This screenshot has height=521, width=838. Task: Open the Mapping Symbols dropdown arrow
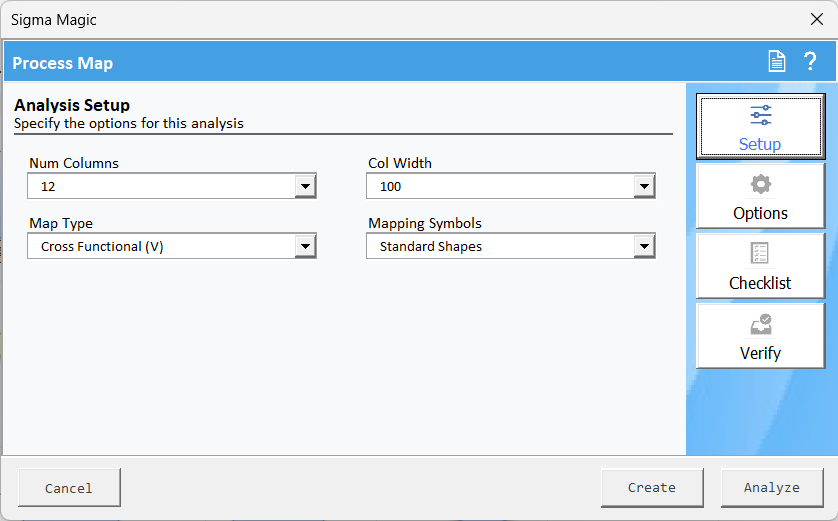(644, 246)
